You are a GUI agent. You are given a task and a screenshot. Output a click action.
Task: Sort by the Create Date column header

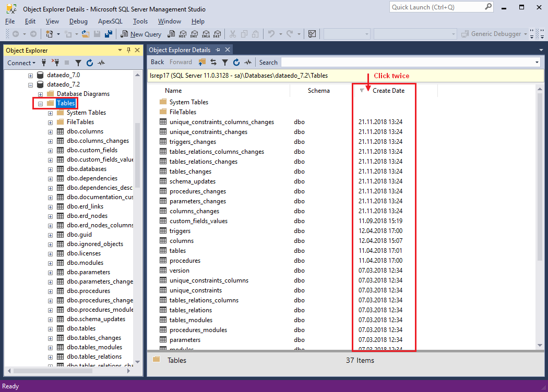point(388,91)
